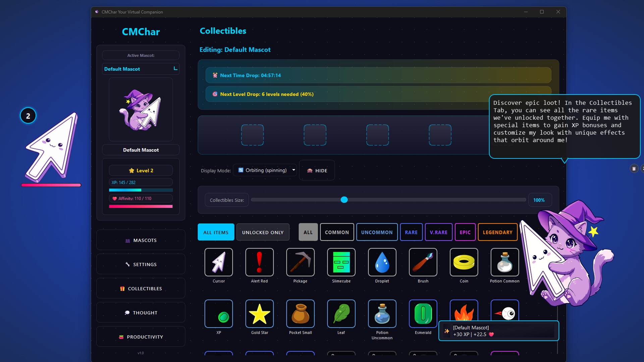Open the Display Mode dropdown
The width and height of the screenshot is (644, 362).
[265, 170]
